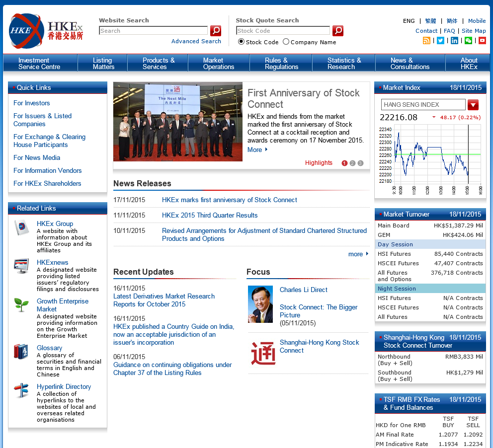
Task: Click the Growth Enterprise Market sprout icon
Action: pyautogui.click(x=21, y=305)
